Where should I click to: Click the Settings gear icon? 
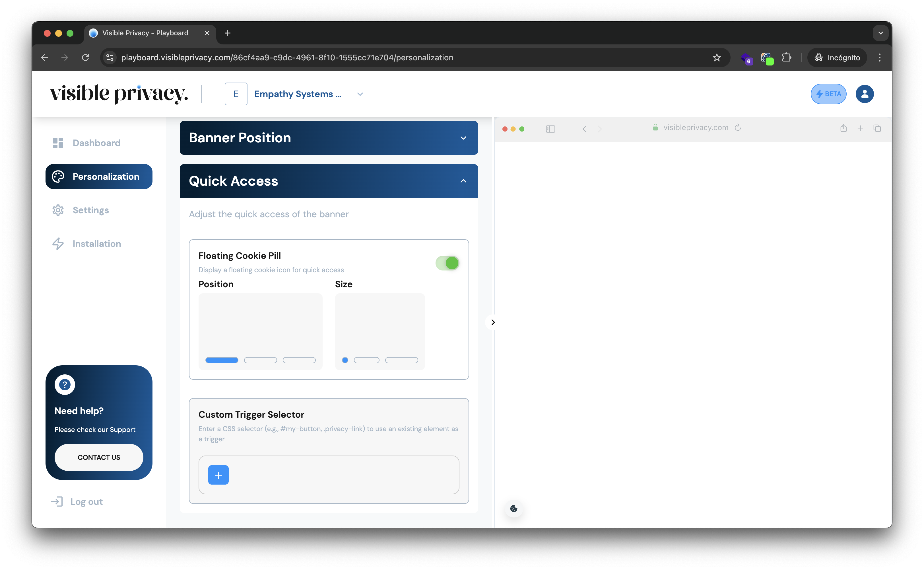[x=58, y=210]
